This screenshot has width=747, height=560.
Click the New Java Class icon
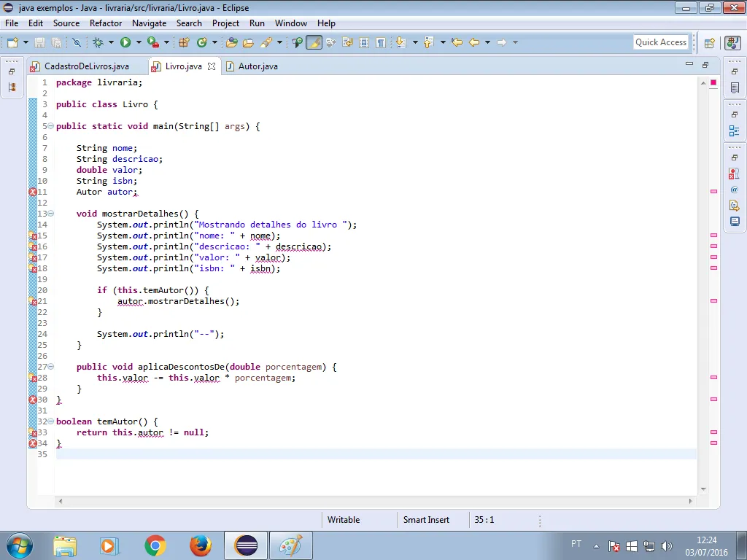202,43
